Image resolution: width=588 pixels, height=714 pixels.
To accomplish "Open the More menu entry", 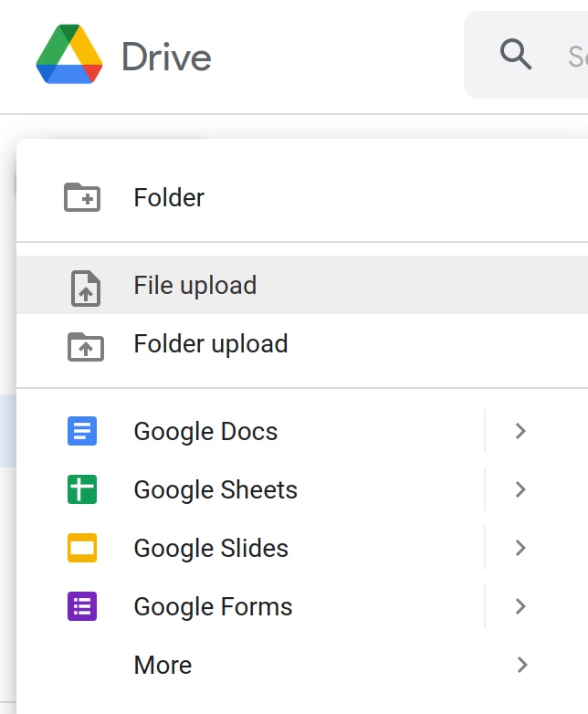I will (302, 665).
